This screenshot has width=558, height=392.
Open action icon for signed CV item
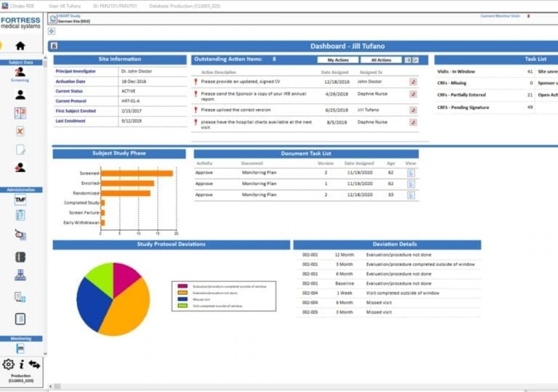tap(413, 82)
